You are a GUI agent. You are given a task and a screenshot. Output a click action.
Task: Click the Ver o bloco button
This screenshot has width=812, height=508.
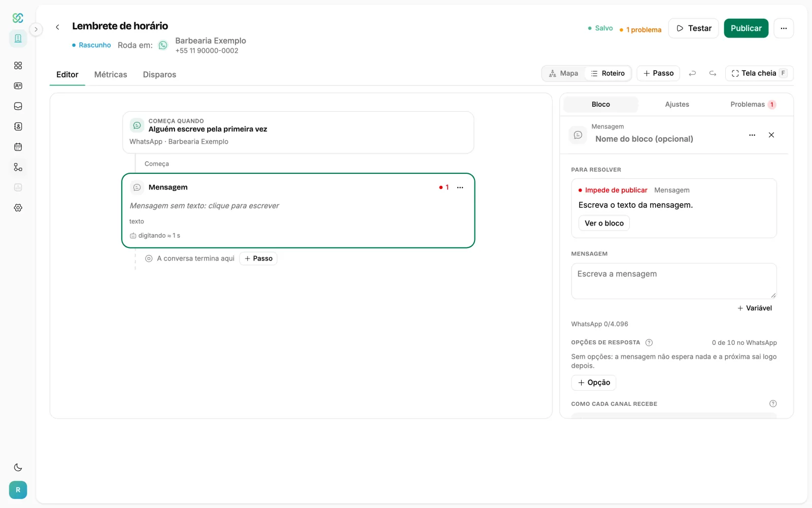tap(604, 223)
